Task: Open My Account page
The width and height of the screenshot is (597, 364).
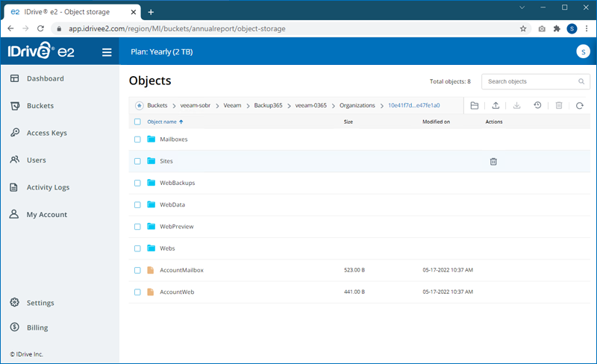Action: (x=39, y=214)
